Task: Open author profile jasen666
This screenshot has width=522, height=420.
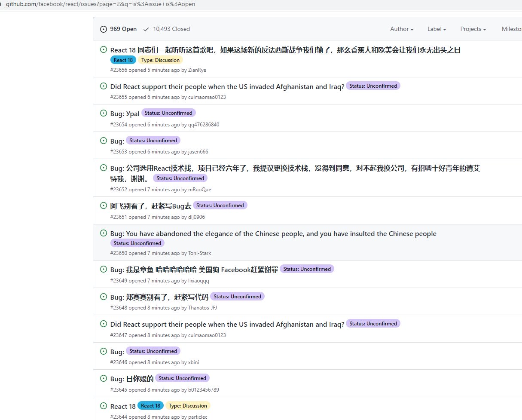Action: point(198,152)
